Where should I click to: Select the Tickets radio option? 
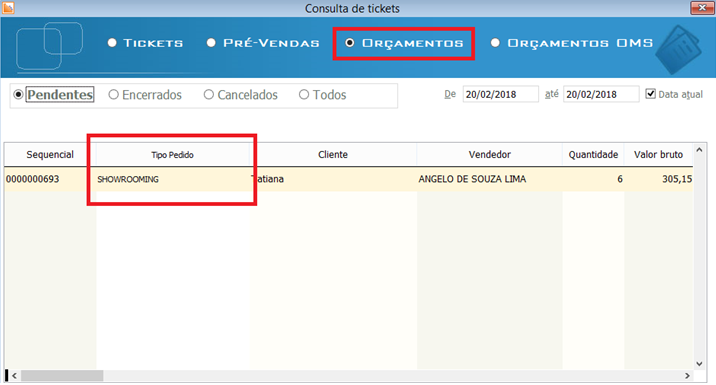click(145, 43)
